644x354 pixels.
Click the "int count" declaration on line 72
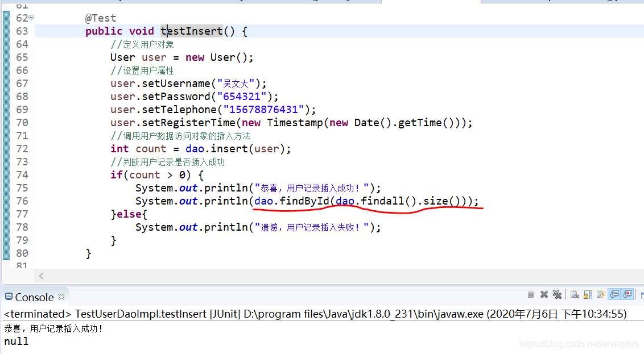(x=138, y=149)
